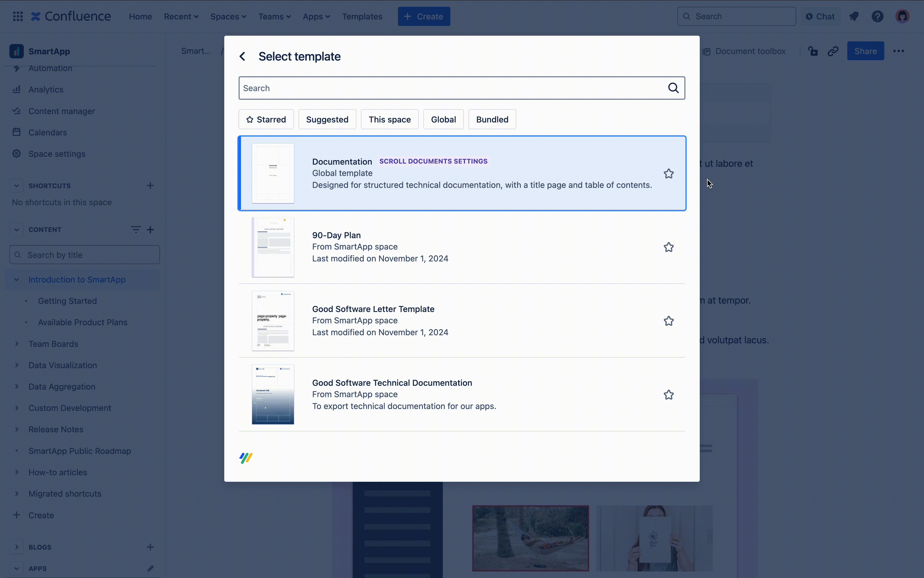Screen dimensions: 924x578
Task: Star the Good Software Technical Documentation template
Action: 668,394
